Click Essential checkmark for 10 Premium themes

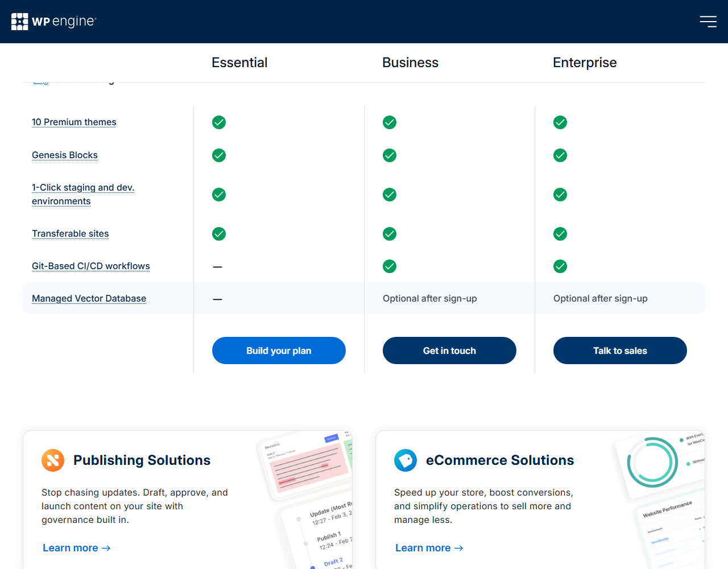pyautogui.click(x=219, y=122)
